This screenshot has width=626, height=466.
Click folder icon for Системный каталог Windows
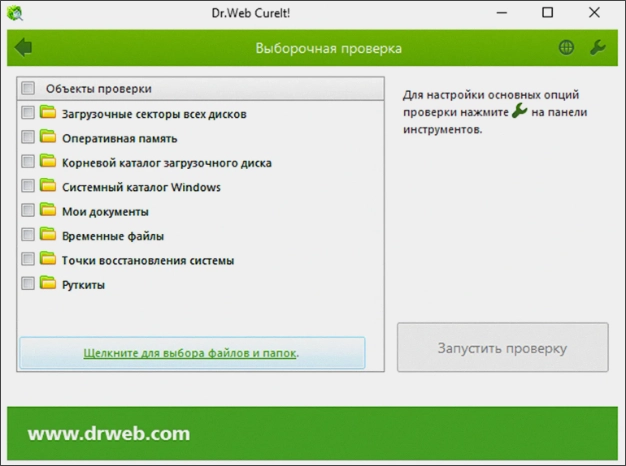point(48,185)
